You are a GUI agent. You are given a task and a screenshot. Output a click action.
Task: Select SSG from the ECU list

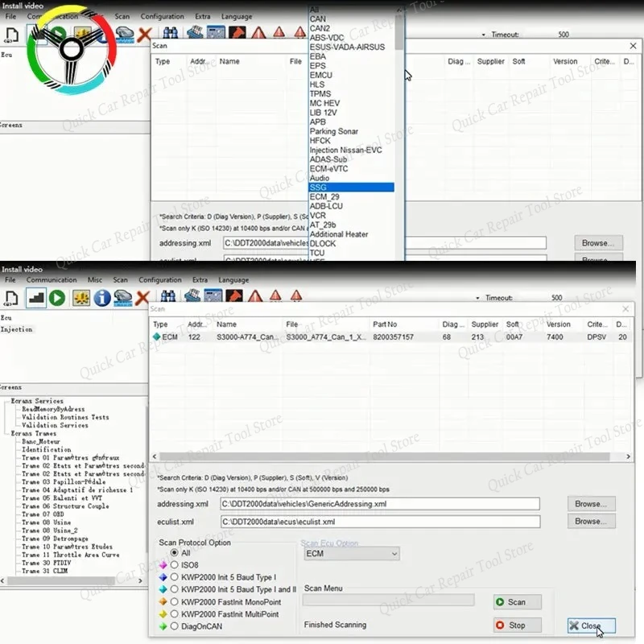click(x=338, y=187)
